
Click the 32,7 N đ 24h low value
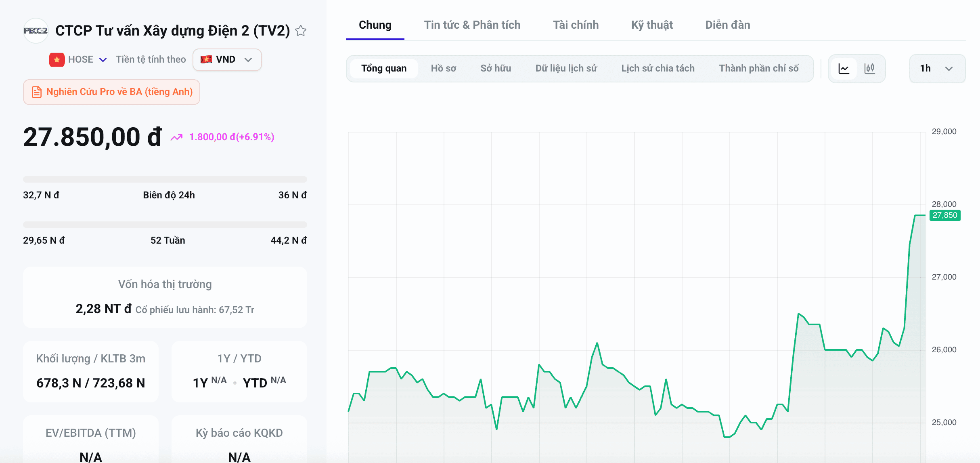[41, 196]
